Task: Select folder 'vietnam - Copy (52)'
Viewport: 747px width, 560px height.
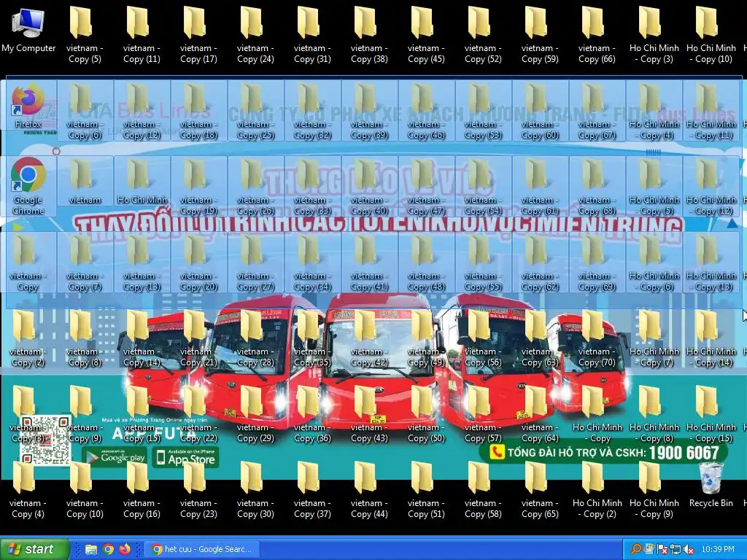Action: (483, 34)
